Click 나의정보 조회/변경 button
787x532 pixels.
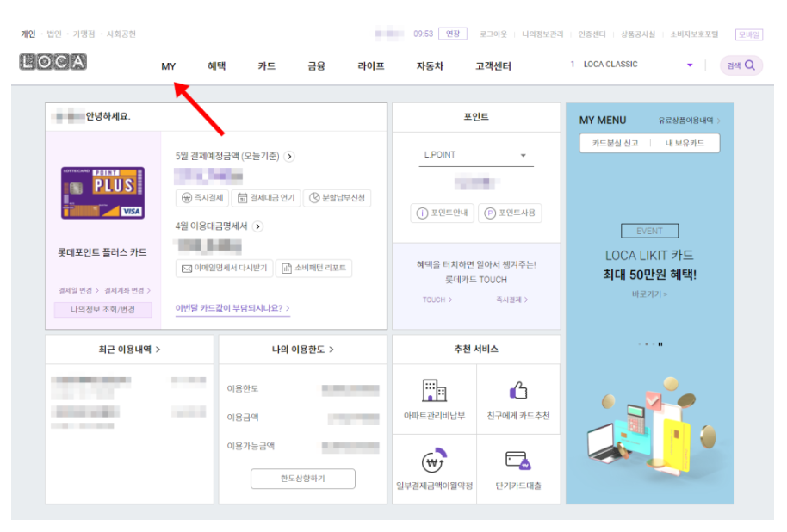pyautogui.click(x=102, y=310)
